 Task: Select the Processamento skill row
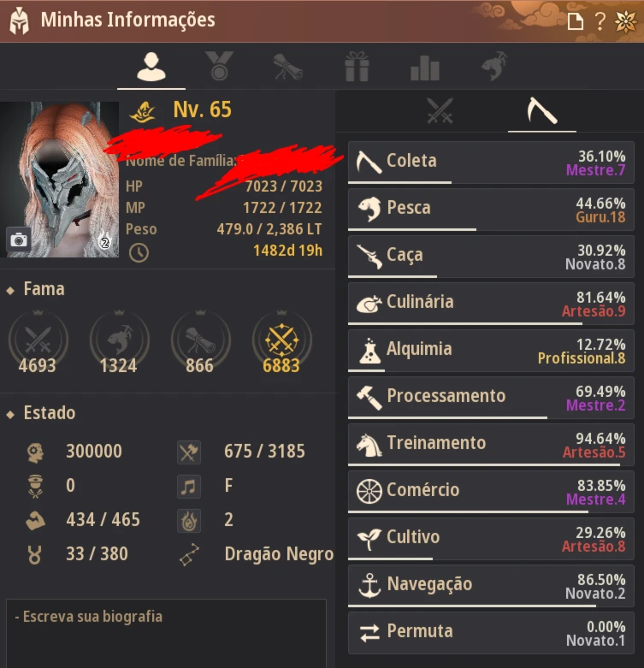(x=491, y=398)
